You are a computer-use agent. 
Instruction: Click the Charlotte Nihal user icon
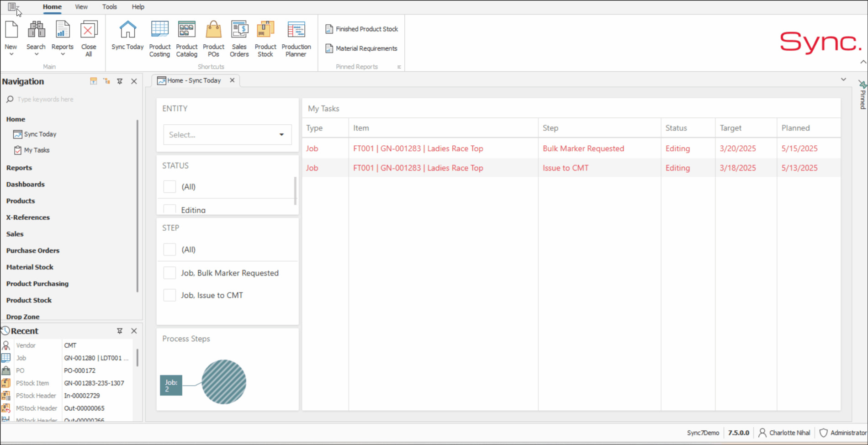point(762,433)
